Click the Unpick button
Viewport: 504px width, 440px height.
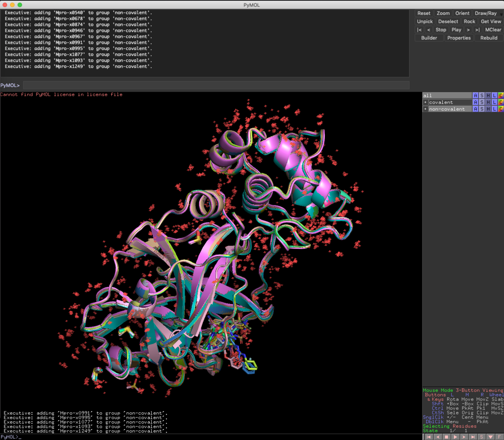point(425,21)
